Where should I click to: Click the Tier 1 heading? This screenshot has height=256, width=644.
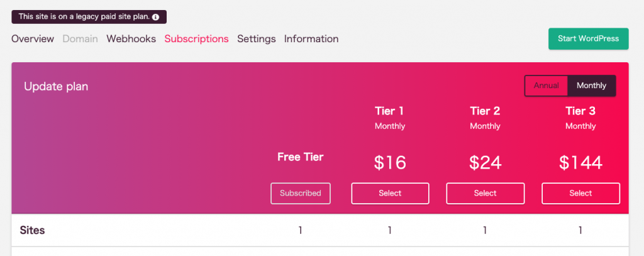390,111
